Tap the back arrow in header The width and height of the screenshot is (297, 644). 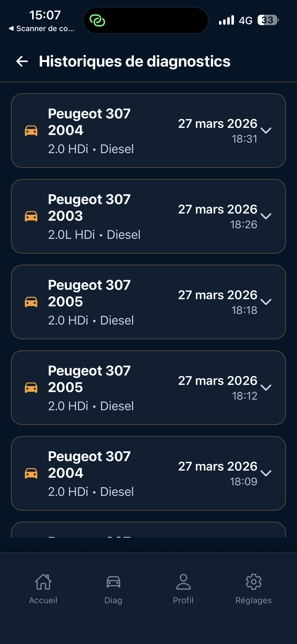click(x=22, y=61)
